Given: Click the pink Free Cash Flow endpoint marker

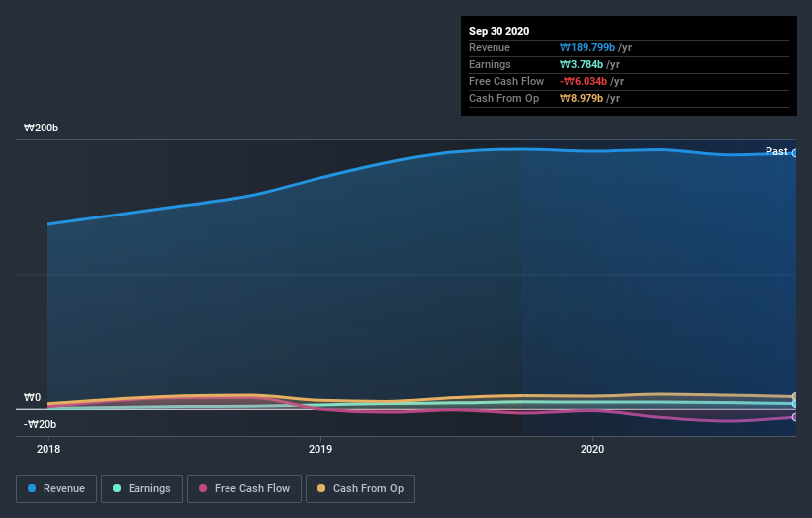Looking at the screenshot, I should [795, 417].
